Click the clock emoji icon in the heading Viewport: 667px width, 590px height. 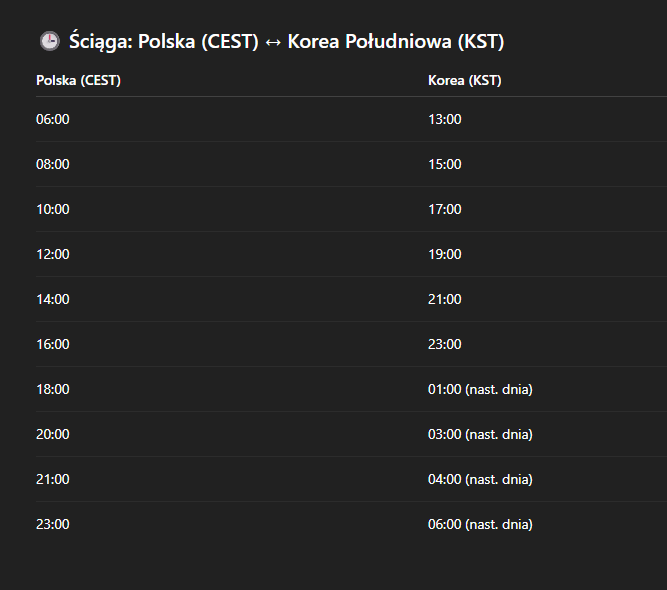pyautogui.click(x=50, y=41)
